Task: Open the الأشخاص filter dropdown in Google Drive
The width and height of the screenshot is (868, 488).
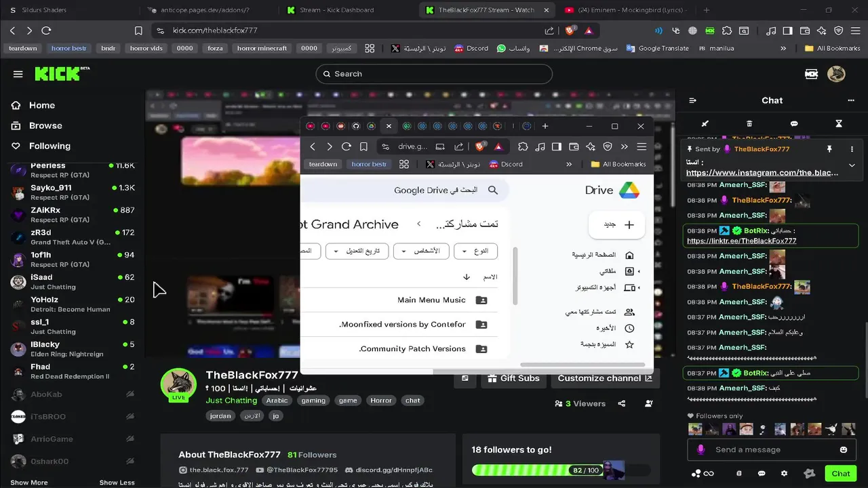Action: pyautogui.click(x=420, y=251)
